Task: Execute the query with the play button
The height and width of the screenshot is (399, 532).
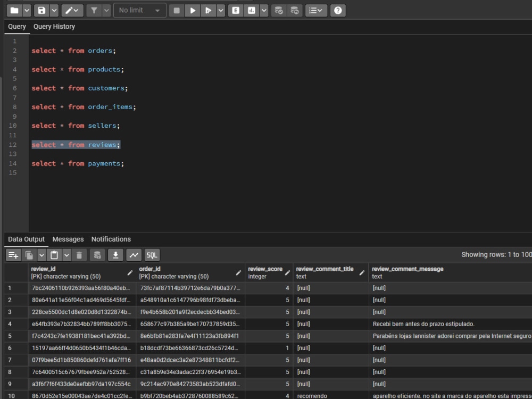Action: 193,11
